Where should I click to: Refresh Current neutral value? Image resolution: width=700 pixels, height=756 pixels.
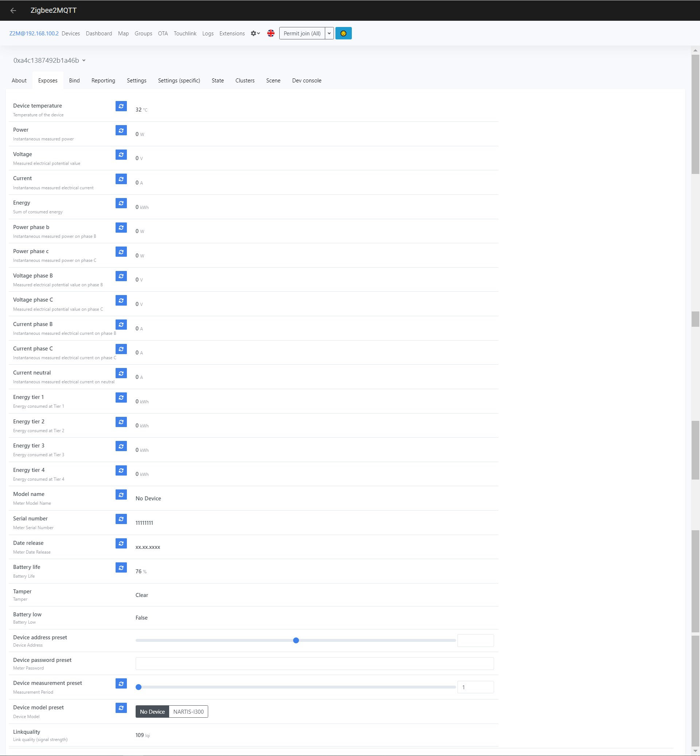click(x=121, y=373)
